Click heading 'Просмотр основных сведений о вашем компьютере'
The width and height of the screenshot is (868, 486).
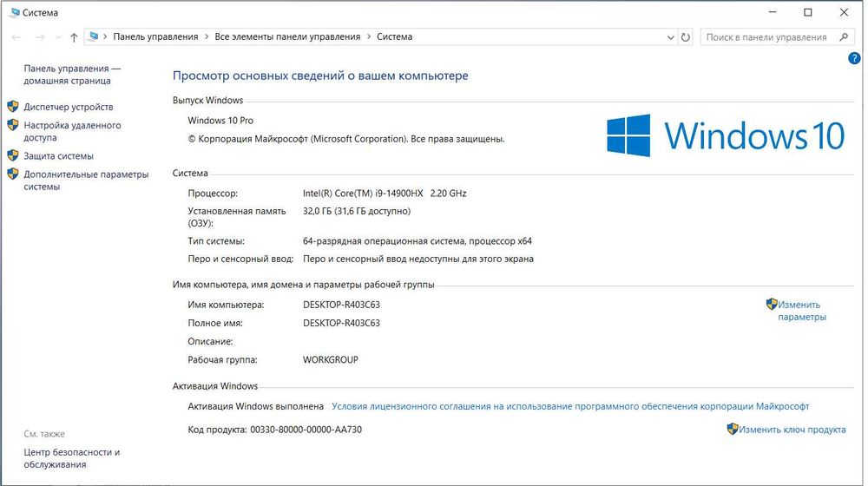(x=320, y=76)
